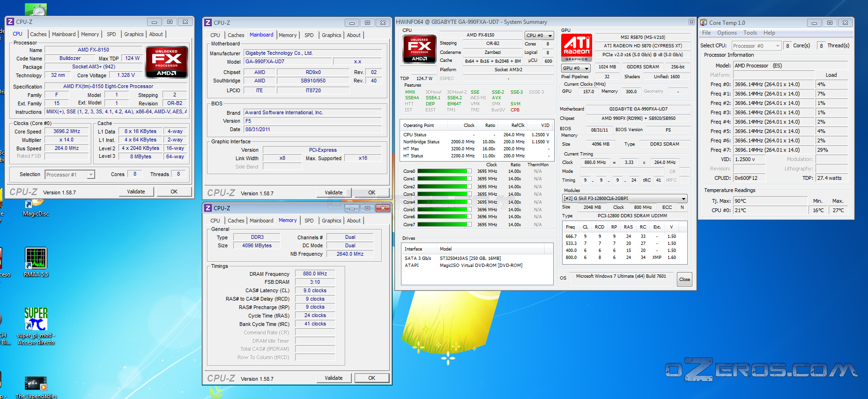Click the MSI R5870 (MS-V210) GPU name field
Viewport: 868px width, 399px height.
643,37
